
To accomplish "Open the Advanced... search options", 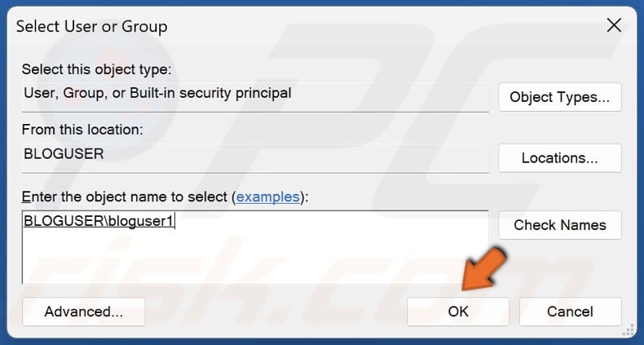I will pos(83,312).
